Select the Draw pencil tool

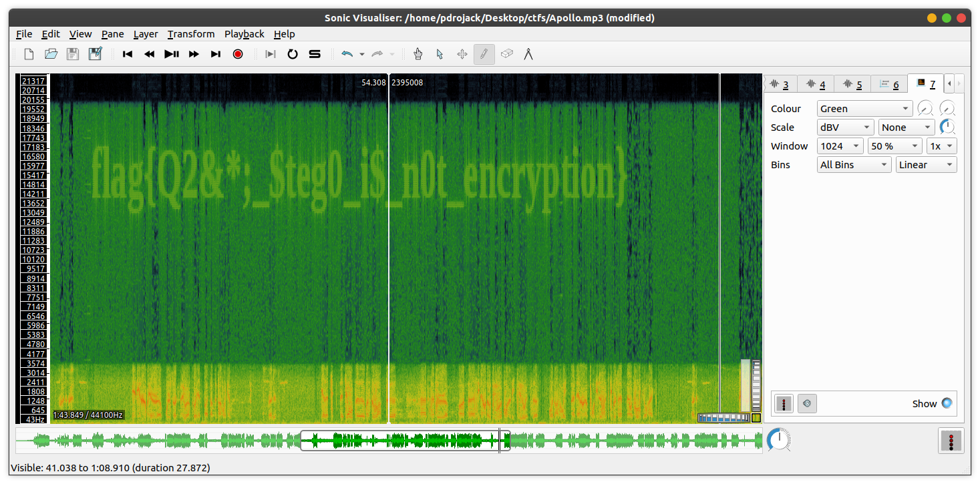coord(484,54)
